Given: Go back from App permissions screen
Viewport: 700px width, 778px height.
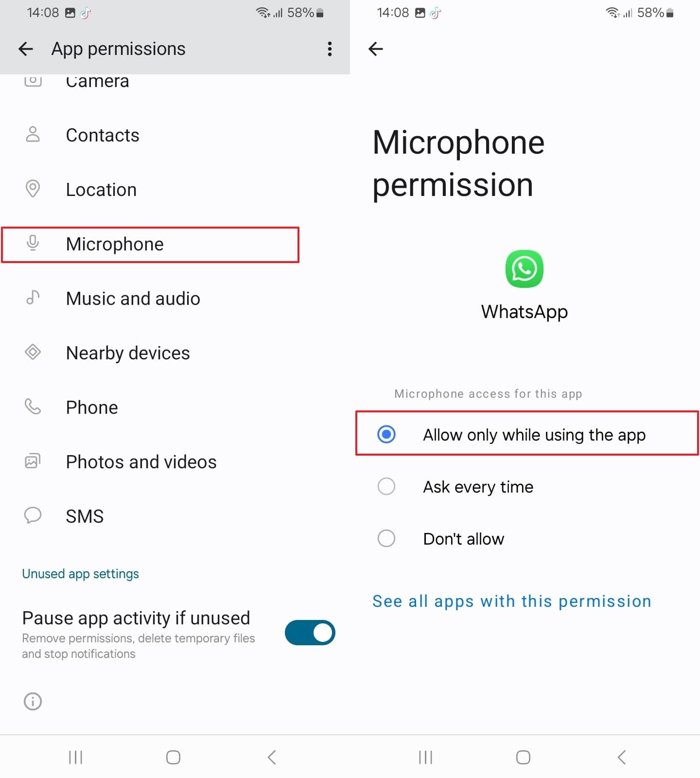Looking at the screenshot, I should click(x=25, y=49).
